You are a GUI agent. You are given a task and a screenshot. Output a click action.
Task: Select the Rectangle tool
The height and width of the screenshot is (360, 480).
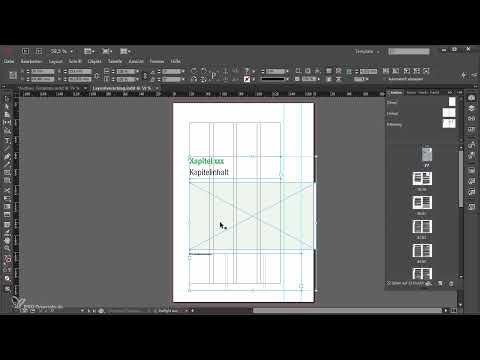click(7, 180)
